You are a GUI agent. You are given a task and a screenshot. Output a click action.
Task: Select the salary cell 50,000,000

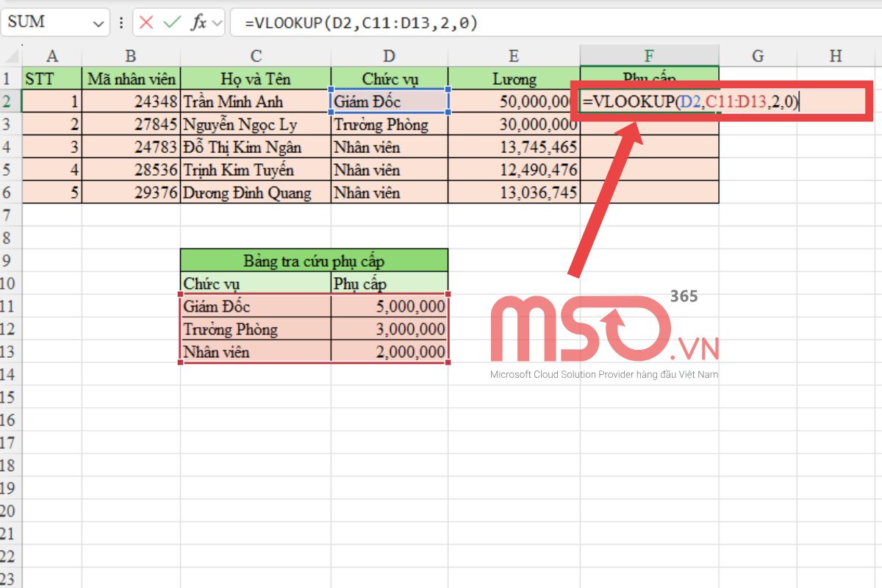[x=514, y=101]
